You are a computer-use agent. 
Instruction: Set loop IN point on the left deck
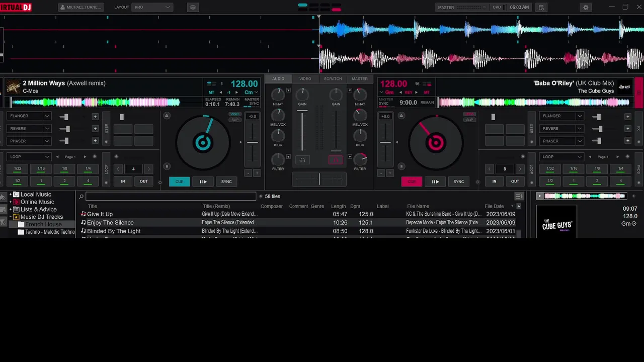123,182
